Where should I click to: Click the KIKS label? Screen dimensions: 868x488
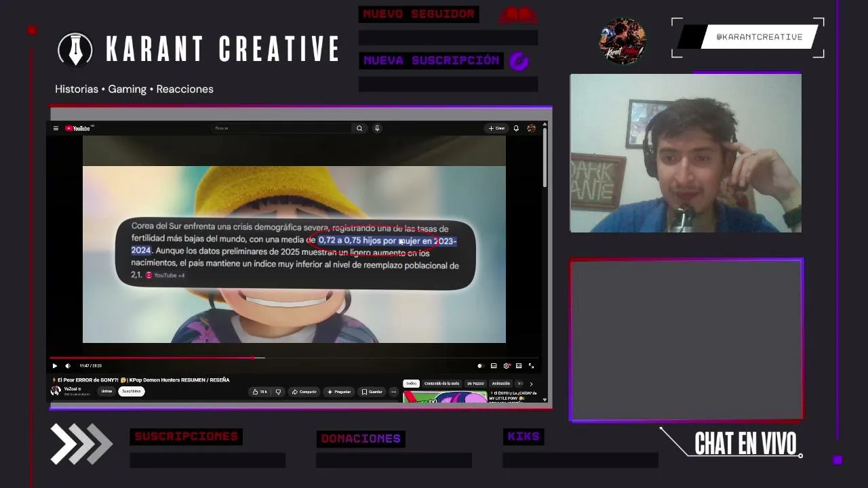(x=524, y=436)
